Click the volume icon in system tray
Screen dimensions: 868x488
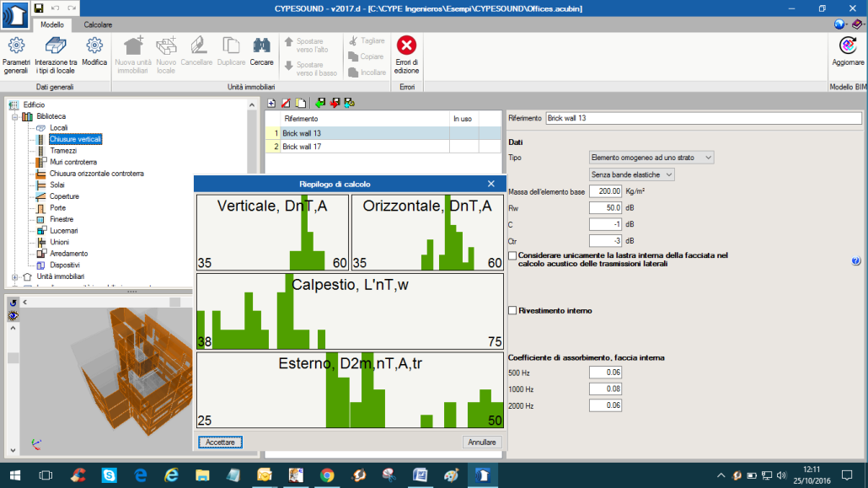pos(782,475)
